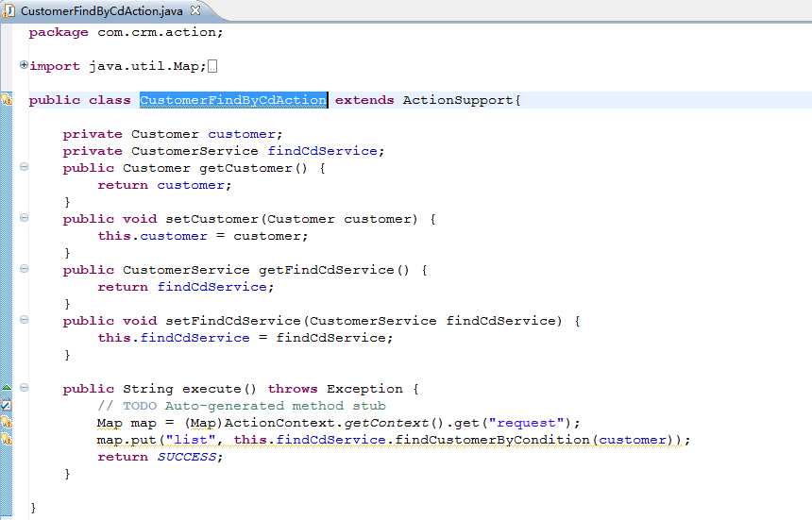Click the task marker beside the TODO comment
Image resolution: width=812 pixels, height=520 pixels.
tap(7, 406)
